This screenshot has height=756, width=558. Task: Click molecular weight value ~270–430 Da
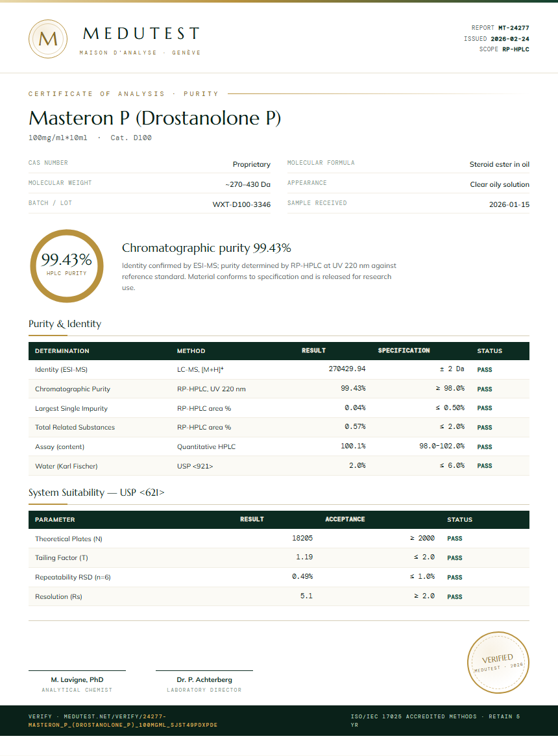click(248, 185)
